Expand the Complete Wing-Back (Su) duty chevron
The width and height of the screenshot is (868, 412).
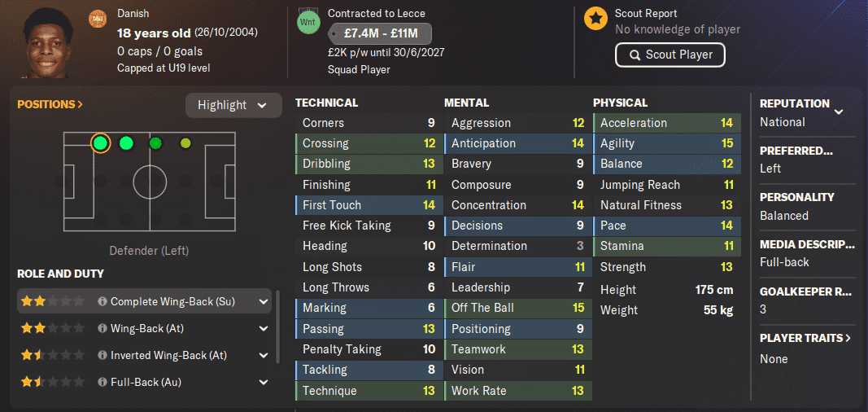click(264, 302)
